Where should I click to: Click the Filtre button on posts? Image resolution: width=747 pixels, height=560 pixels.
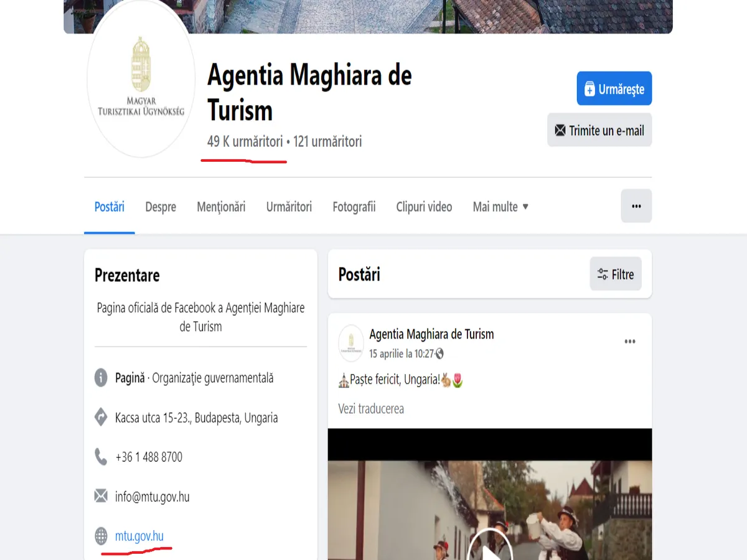[x=615, y=274]
